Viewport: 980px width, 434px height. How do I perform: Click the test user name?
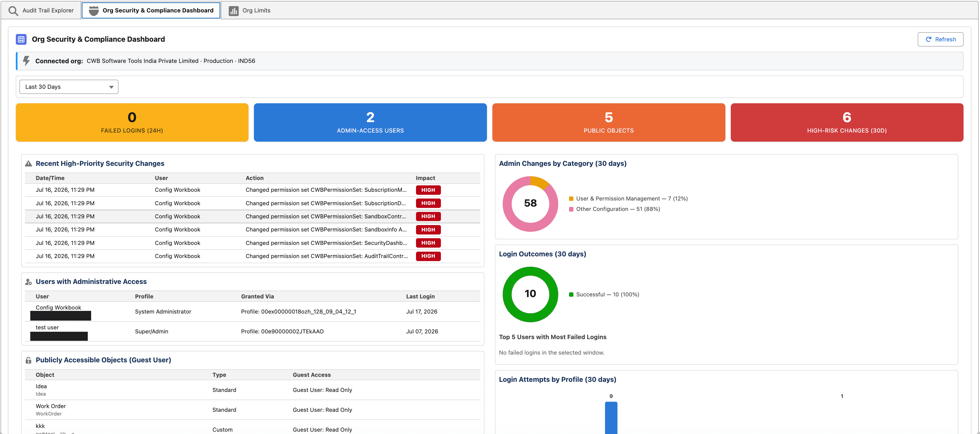[x=47, y=327]
